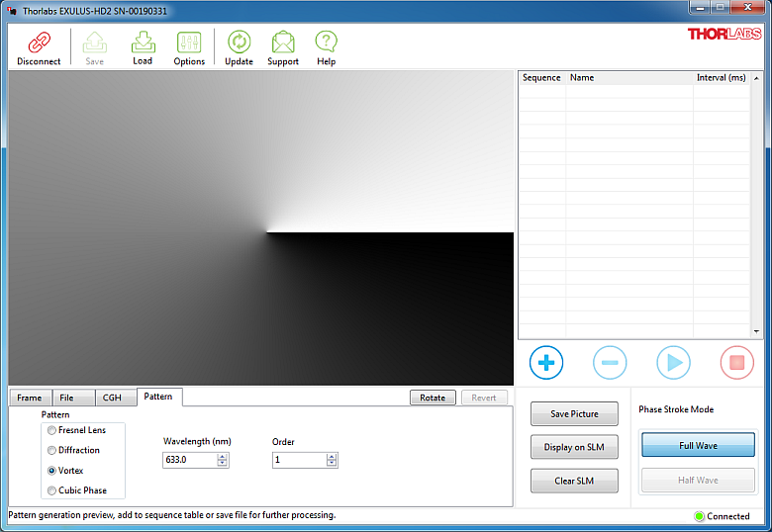This screenshot has height=532, width=772.
Task: Click the Save Picture button
Action: coord(575,413)
